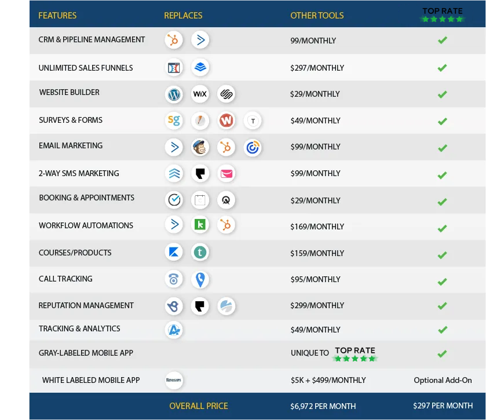Click the pink envelope icon in SMS Marketing

point(226,174)
